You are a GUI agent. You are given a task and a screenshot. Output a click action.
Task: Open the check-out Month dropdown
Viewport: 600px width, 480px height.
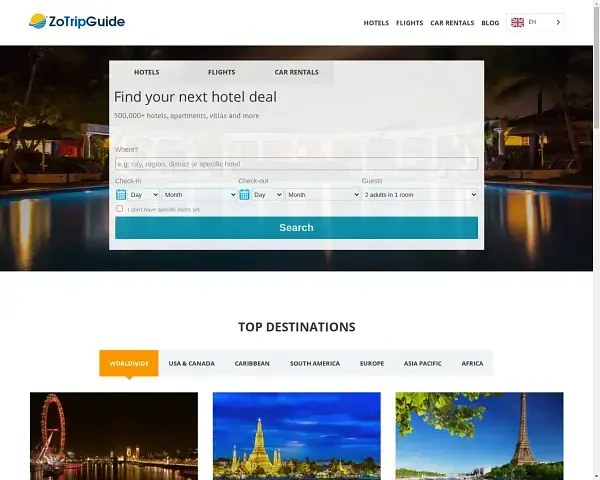coord(323,194)
